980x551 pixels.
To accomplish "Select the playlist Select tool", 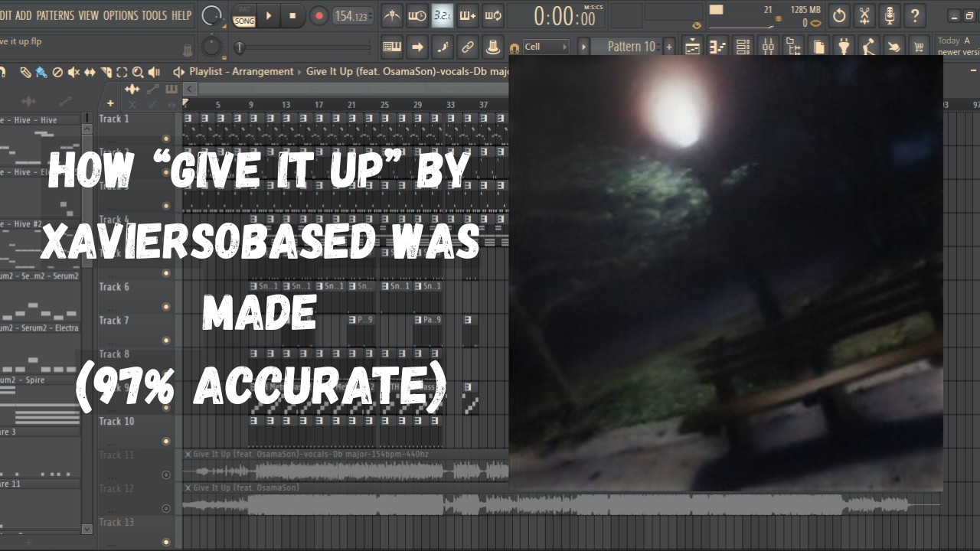I will (122, 72).
